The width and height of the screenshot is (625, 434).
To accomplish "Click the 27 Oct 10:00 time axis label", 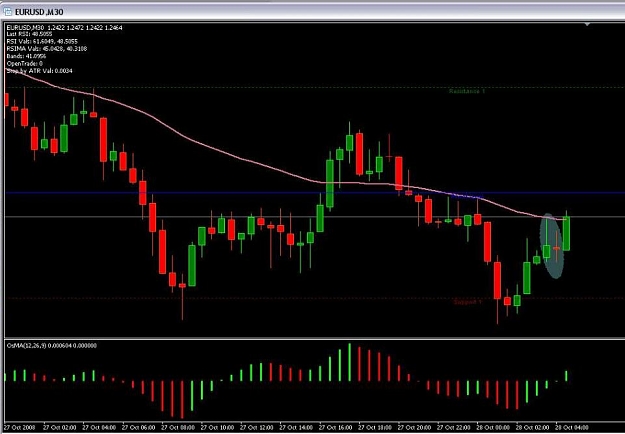I will pos(217,428).
